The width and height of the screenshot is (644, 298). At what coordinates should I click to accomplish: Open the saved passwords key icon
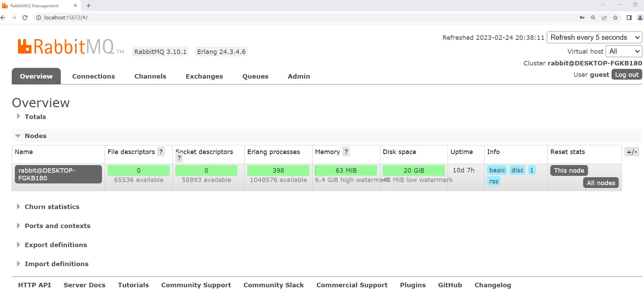[x=582, y=18]
